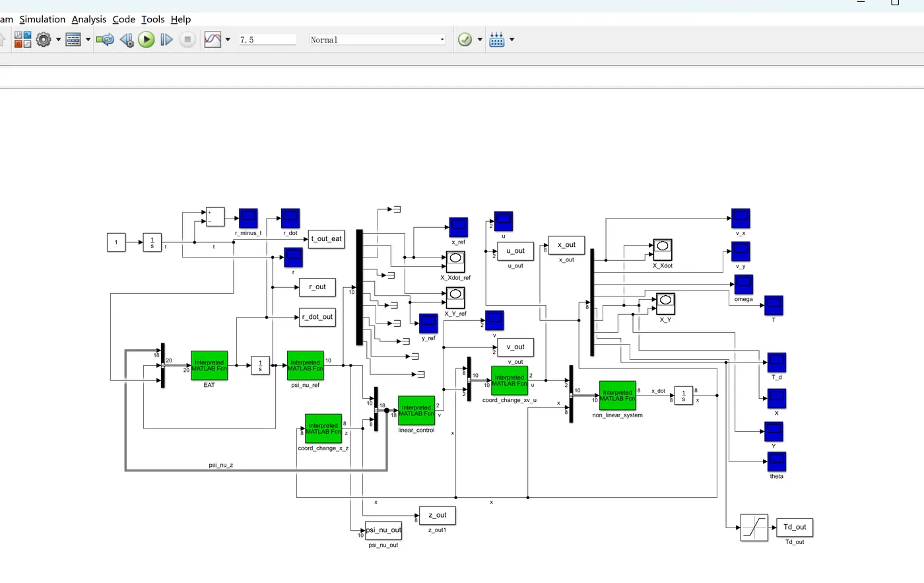The width and height of the screenshot is (924, 583).
Task: Open the Model Explorer icon
Action: click(x=73, y=40)
